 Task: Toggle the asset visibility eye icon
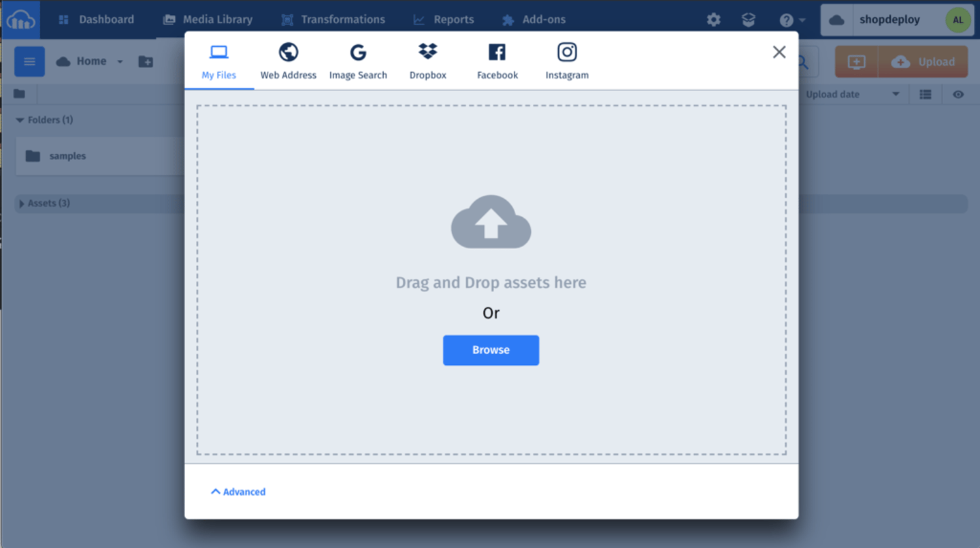click(959, 94)
